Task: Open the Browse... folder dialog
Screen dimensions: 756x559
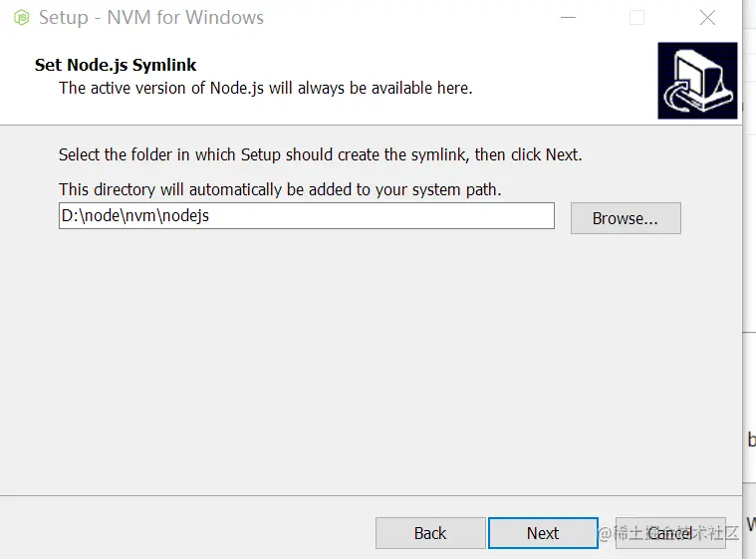Action: click(x=625, y=218)
